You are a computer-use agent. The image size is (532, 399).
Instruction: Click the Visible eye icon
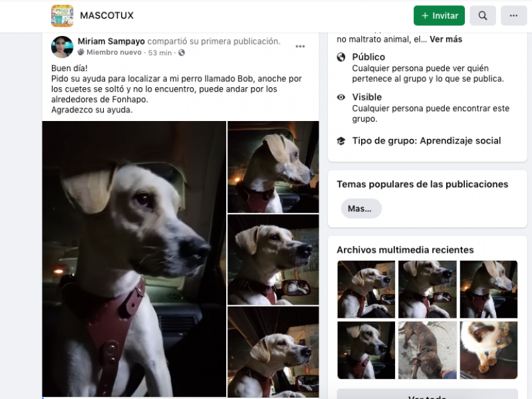click(341, 97)
